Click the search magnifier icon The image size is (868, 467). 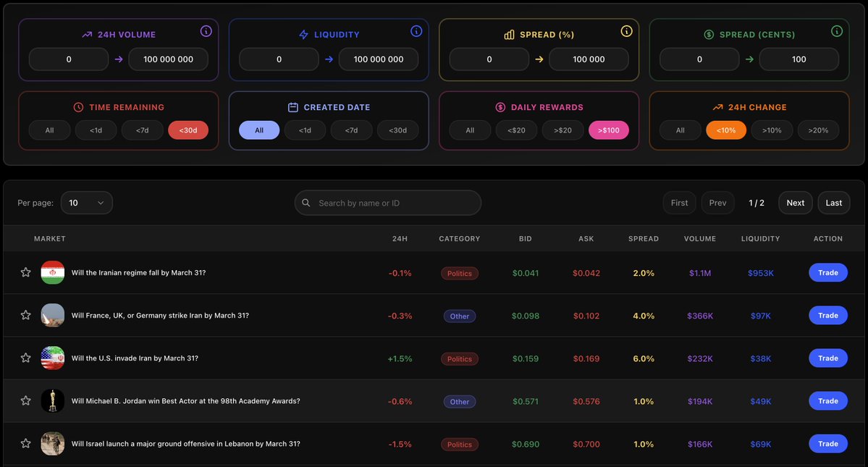tap(306, 203)
